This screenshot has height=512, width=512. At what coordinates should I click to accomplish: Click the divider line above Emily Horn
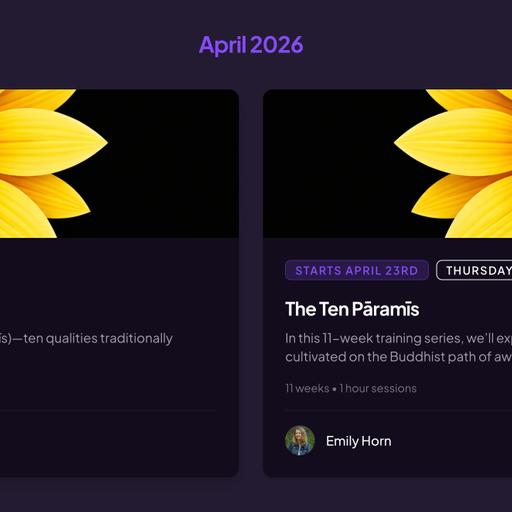click(x=399, y=411)
